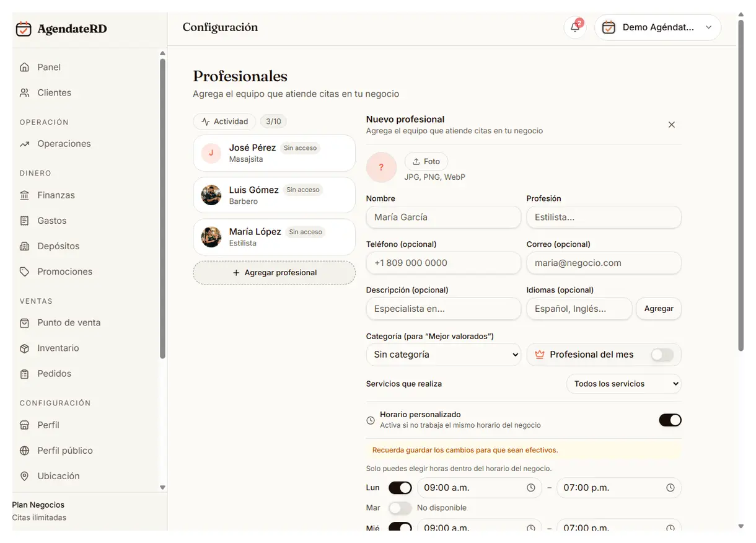Click the upload icon on Foto button
756x543 pixels.
pos(416,161)
